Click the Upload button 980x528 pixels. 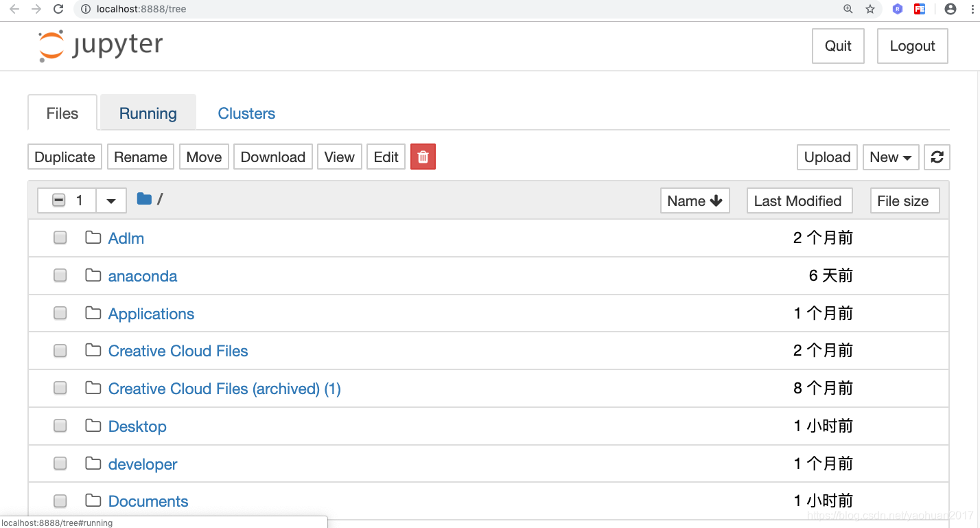tap(826, 157)
